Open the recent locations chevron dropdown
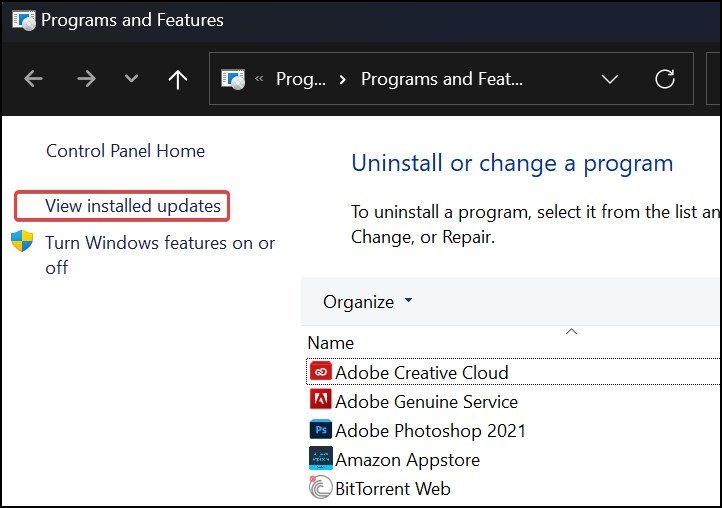 (131, 79)
